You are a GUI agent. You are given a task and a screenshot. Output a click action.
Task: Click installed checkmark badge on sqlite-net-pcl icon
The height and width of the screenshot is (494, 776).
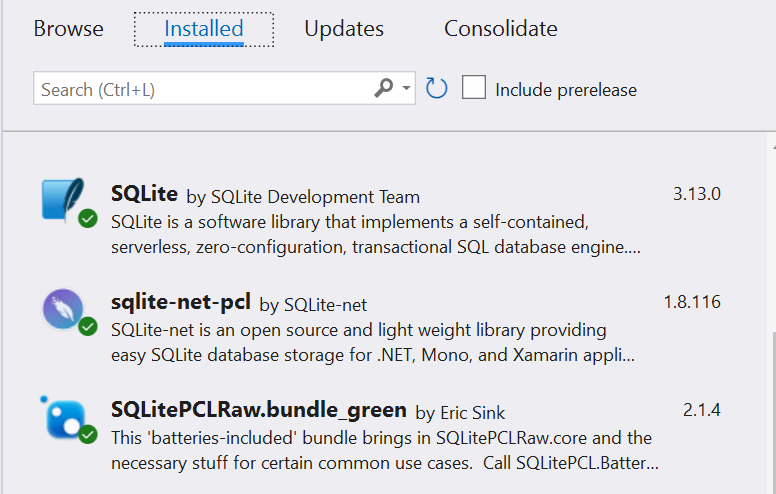(88, 327)
